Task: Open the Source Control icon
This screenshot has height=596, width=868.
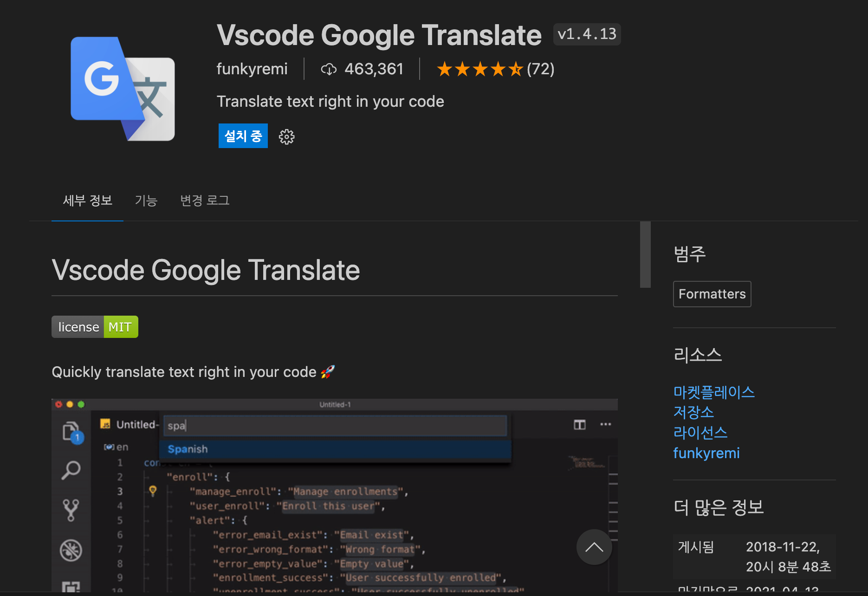Action: (71, 509)
